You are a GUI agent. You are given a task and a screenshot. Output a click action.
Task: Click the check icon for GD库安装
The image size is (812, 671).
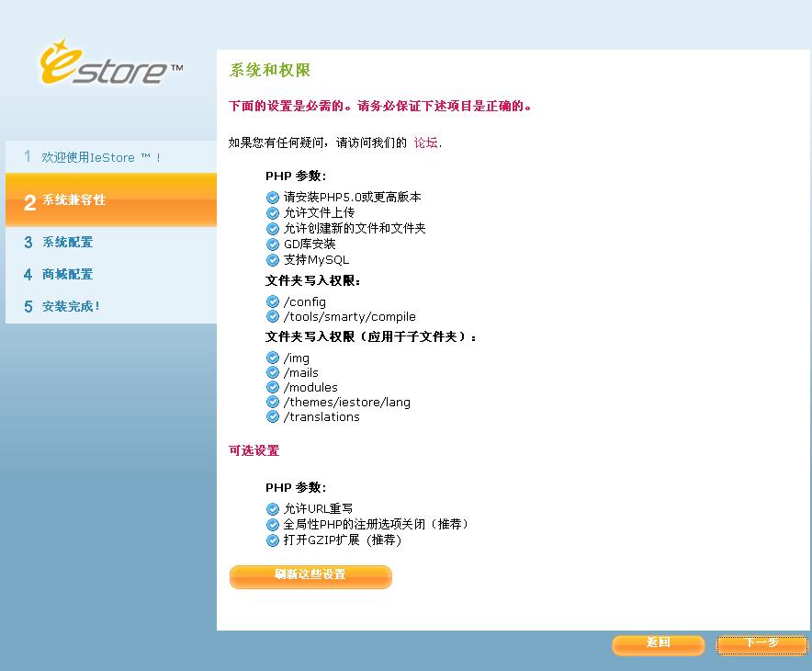click(273, 244)
